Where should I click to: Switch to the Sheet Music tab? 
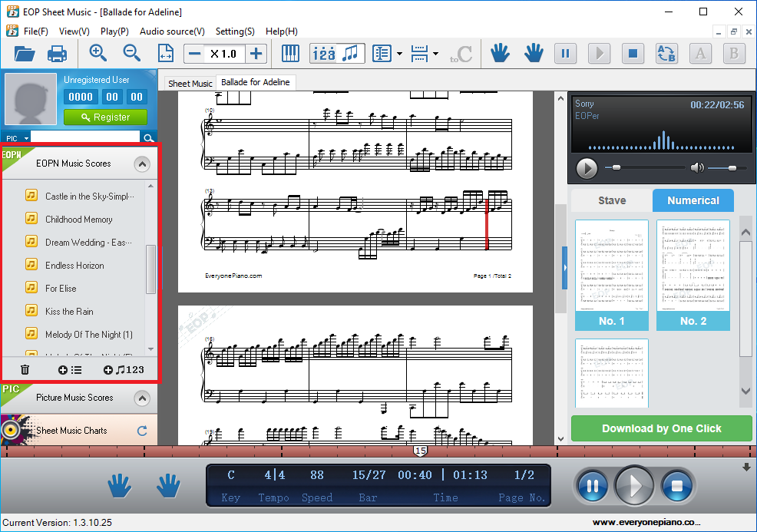coord(190,83)
